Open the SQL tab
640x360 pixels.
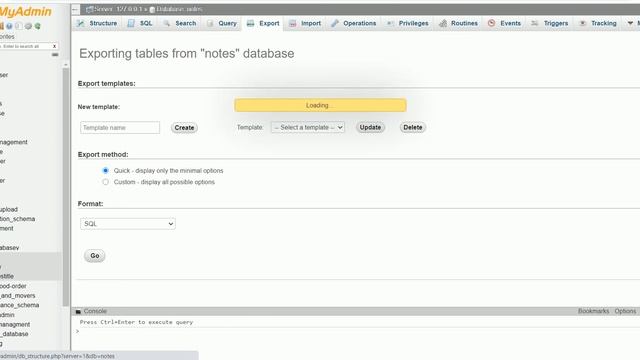point(140,23)
